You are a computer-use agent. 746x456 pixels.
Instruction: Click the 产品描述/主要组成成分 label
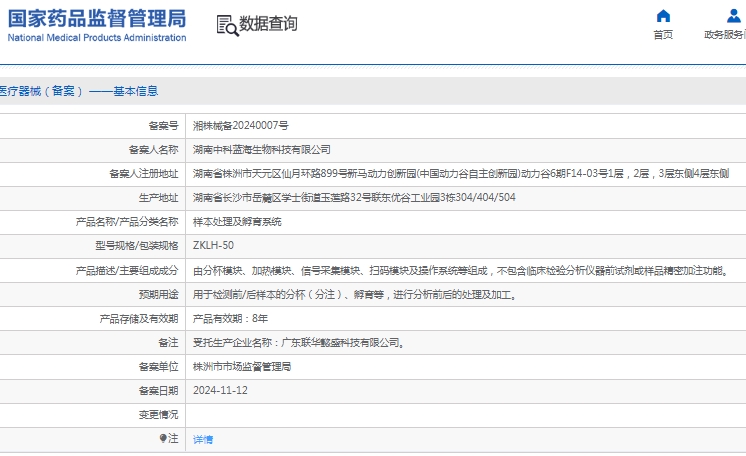[x=127, y=271]
